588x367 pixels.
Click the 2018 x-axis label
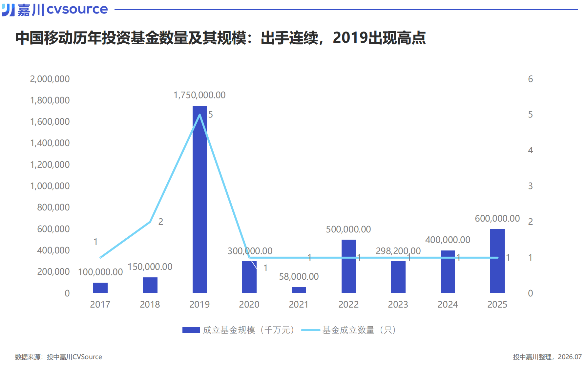(x=150, y=304)
